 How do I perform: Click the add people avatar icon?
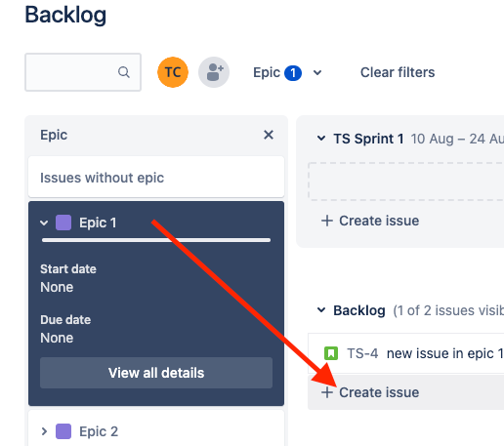[x=214, y=72]
